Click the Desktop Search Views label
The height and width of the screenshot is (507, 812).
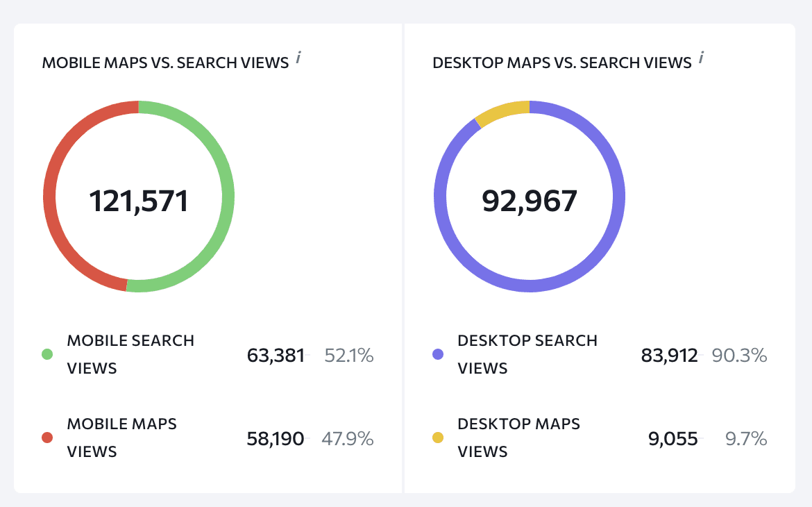(x=527, y=355)
